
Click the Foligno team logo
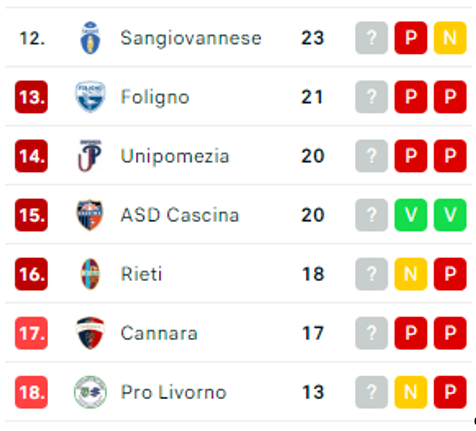click(90, 97)
